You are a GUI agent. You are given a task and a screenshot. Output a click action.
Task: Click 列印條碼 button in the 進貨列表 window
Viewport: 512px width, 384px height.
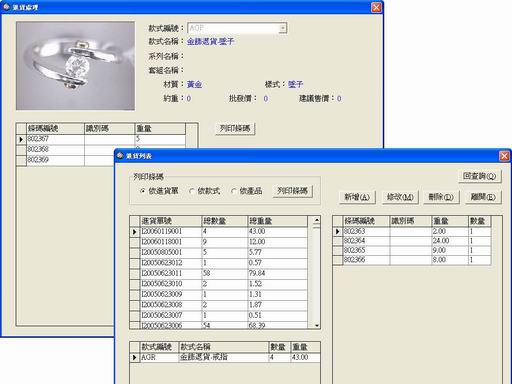tap(292, 191)
